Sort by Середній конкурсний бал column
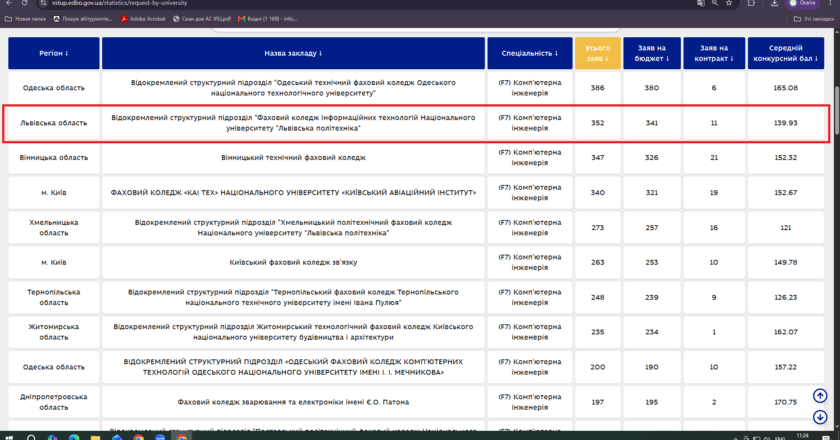 tap(786, 53)
